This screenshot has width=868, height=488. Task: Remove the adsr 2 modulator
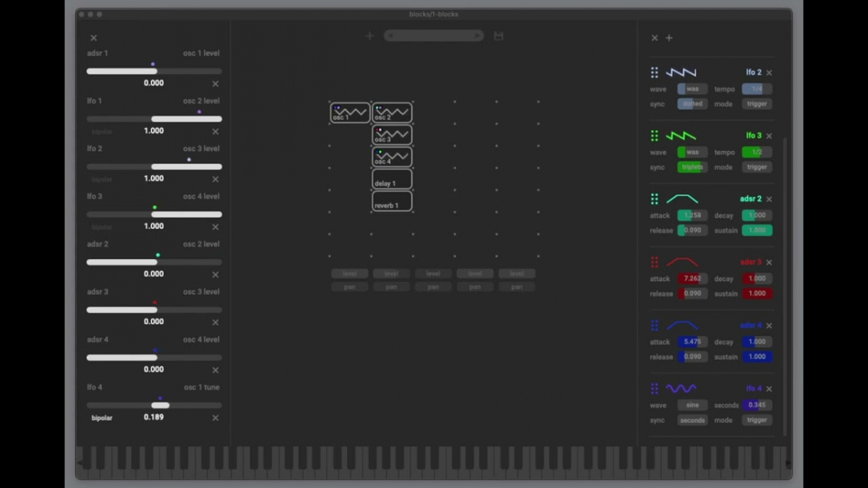click(769, 199)
